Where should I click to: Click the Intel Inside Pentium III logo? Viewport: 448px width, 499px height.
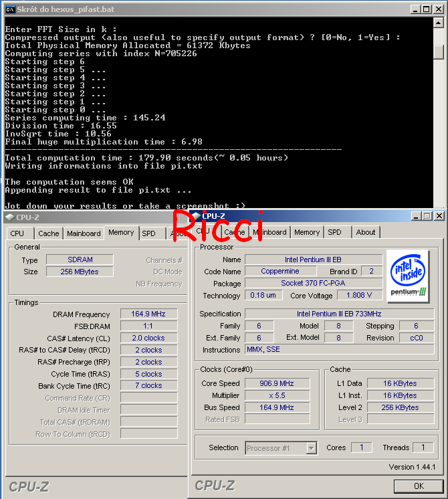pyautogui.click(x=408, y=276)
